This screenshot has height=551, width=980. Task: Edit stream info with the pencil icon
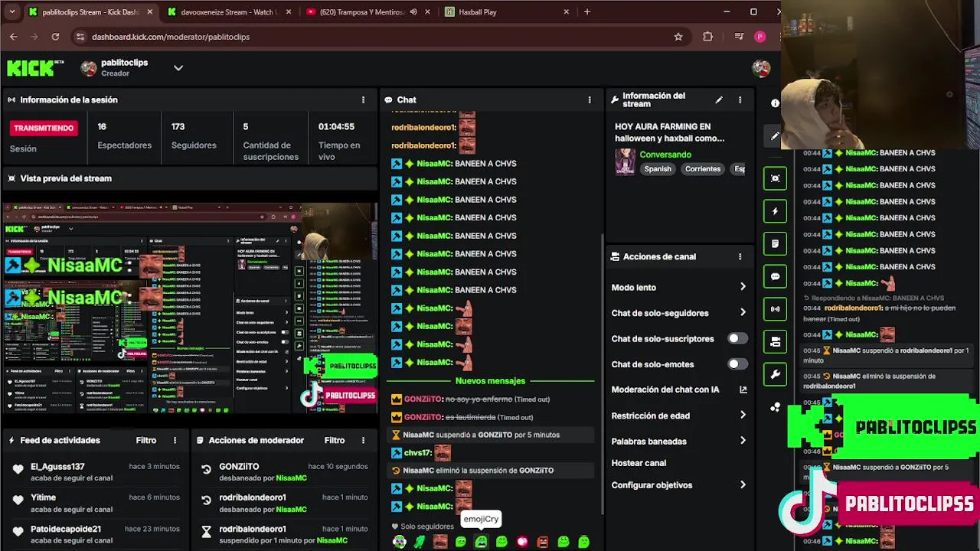(x=719, y=100)
